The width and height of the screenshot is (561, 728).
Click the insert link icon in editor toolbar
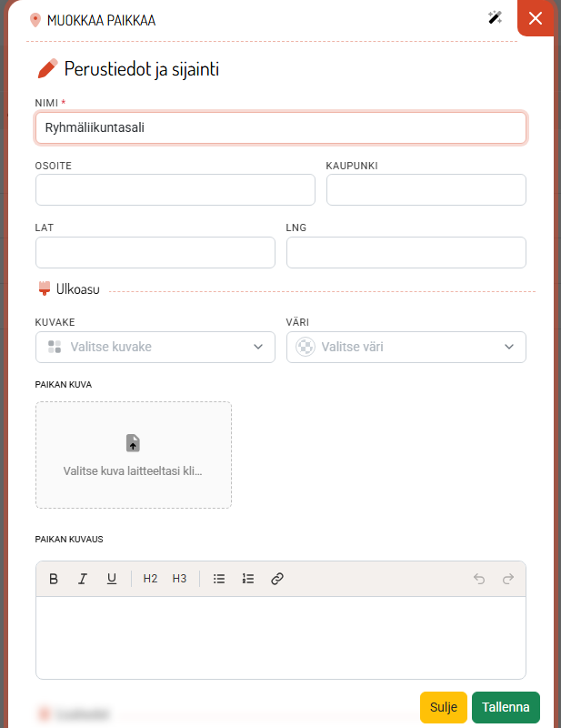click(x=277, y=579)
